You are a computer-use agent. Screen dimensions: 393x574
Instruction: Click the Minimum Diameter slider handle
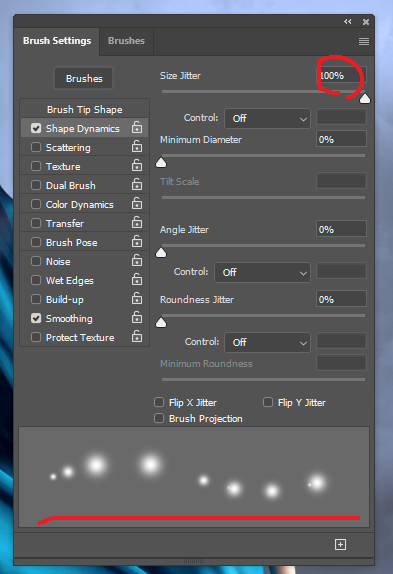pos(161,163)
